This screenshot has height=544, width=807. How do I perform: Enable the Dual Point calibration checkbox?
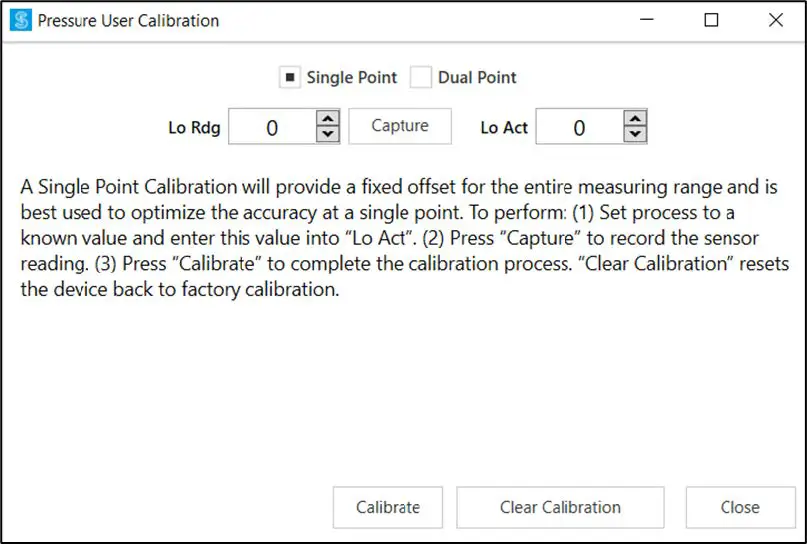[x=421, y=78]
